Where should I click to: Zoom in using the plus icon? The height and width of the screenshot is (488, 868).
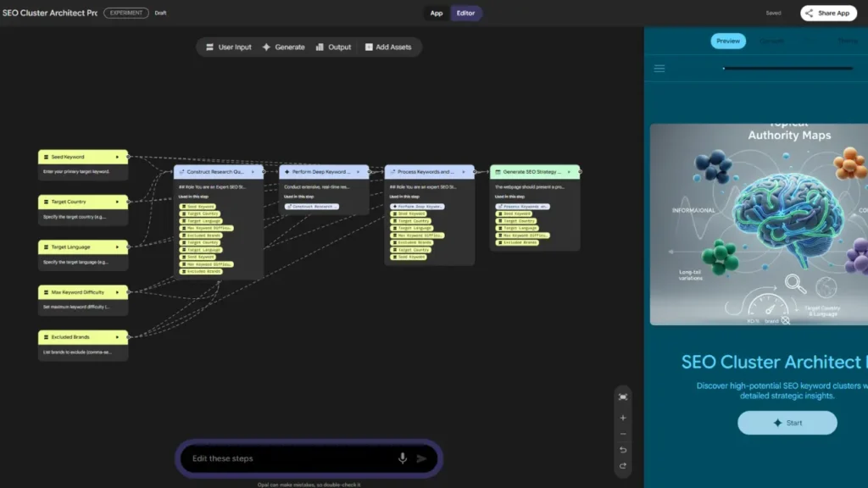[x=622, y=418]
